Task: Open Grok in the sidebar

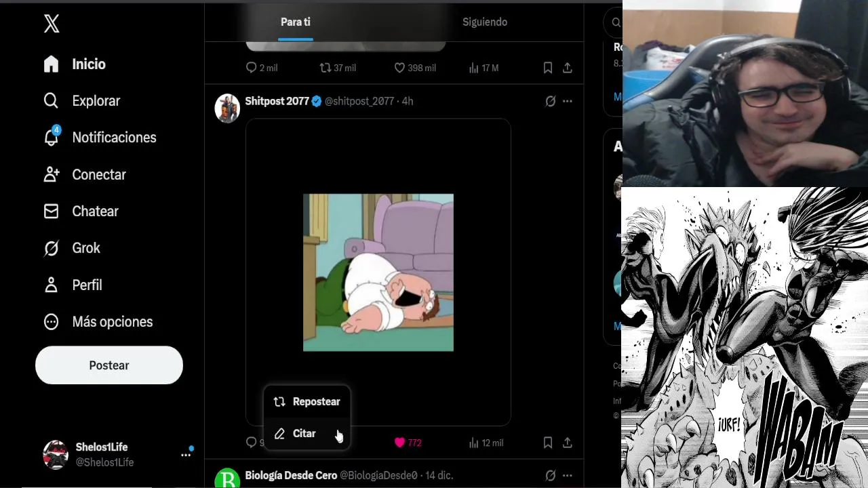Action: [x=71, y=248]
